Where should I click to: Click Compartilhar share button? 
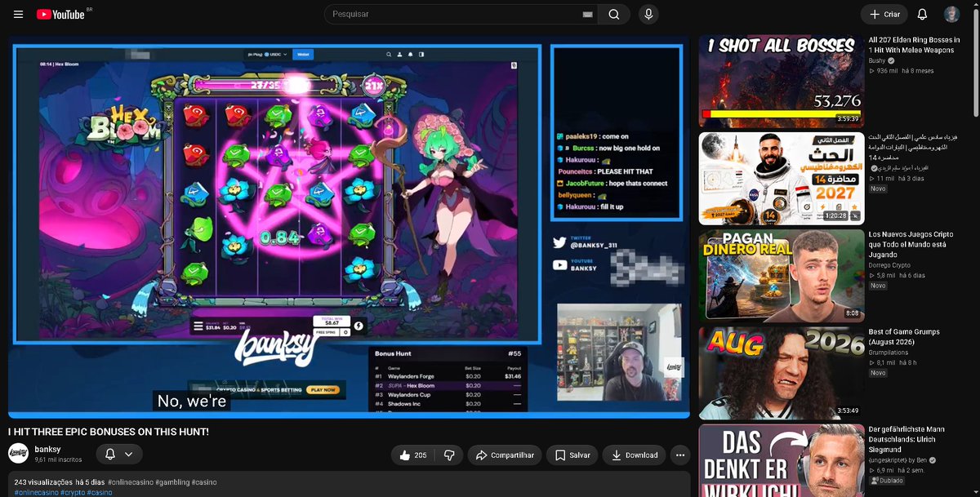point(505,455)
